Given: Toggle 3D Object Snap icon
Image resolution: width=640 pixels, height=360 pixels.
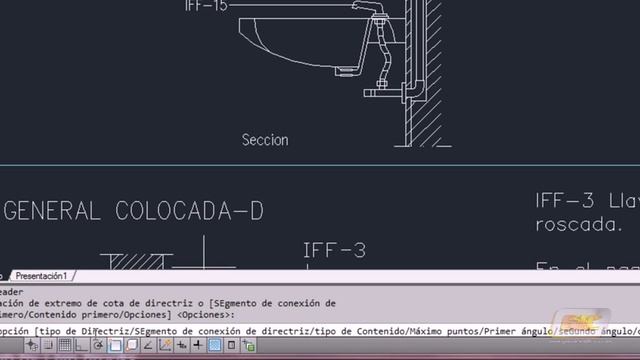Looking at the screenshot, I should pyautogui.click(x=131, y=346).
